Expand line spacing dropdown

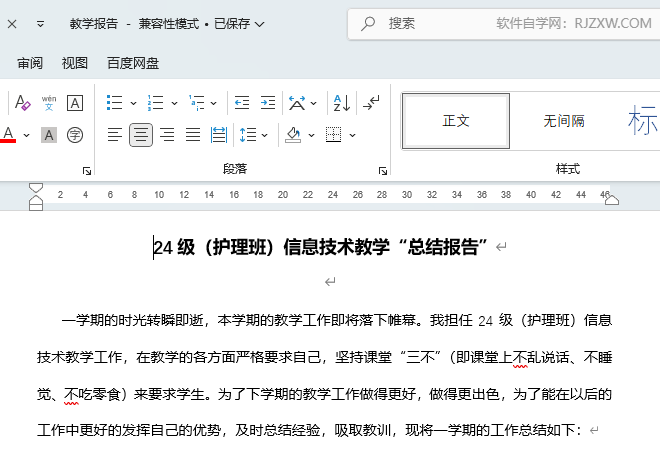point(264,135)
